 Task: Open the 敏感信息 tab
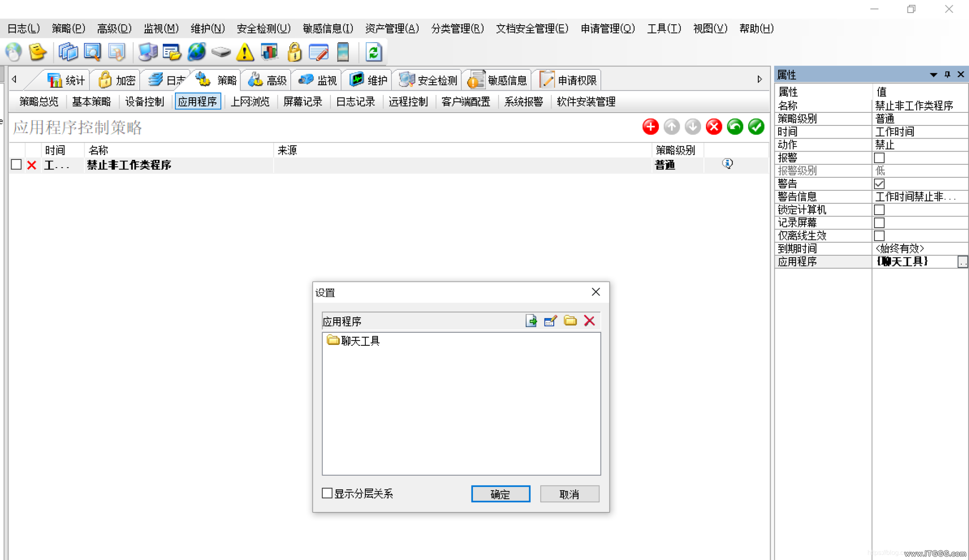pos(498,80)
